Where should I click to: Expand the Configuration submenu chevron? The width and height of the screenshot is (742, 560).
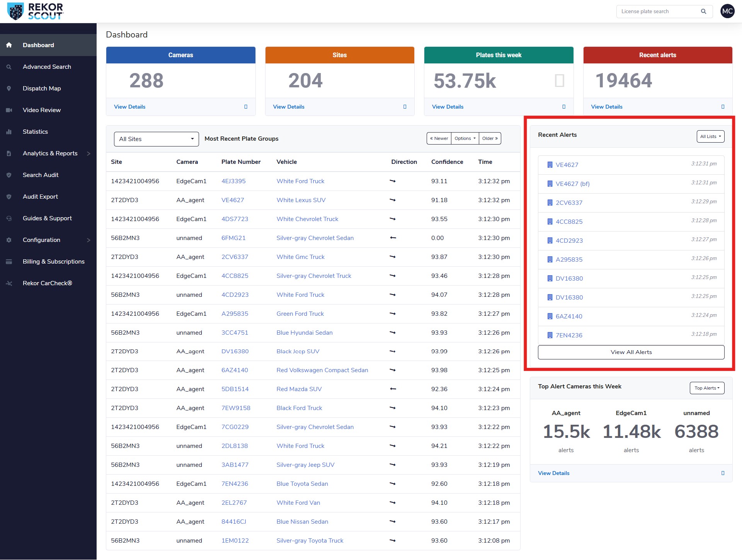click(88, 240)
